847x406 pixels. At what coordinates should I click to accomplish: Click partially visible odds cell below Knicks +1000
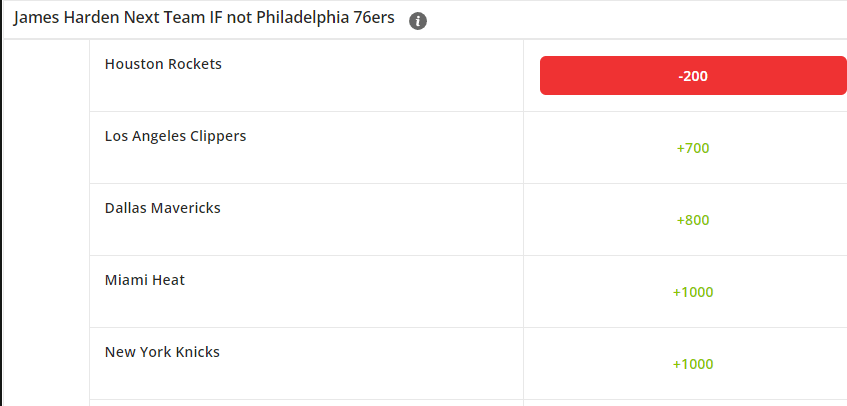tap(685, 403)
